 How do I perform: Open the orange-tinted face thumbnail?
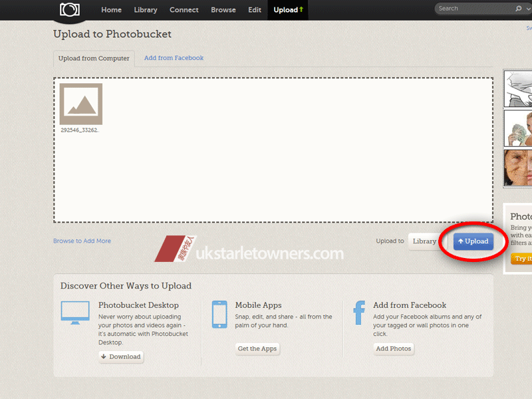(x=518, y=168)
